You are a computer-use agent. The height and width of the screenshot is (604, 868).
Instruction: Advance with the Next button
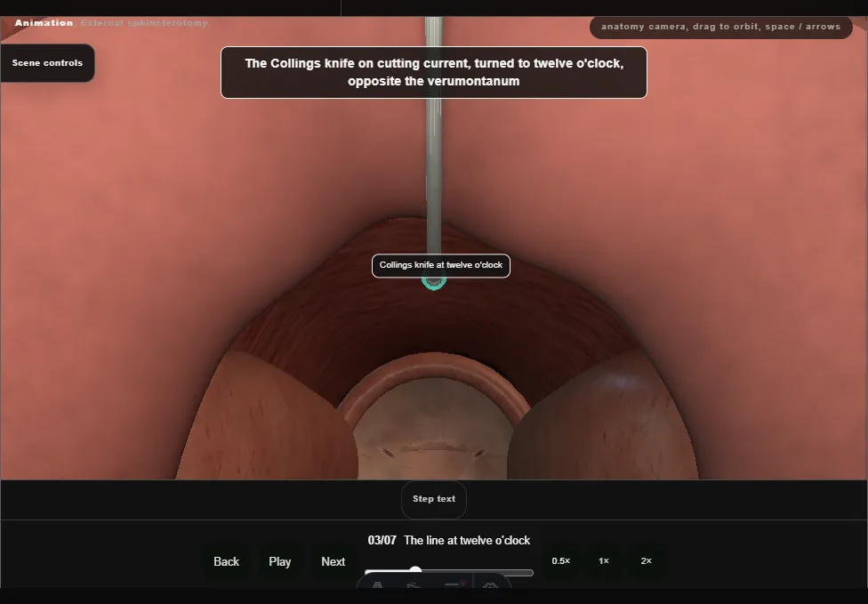coord(334,561)
